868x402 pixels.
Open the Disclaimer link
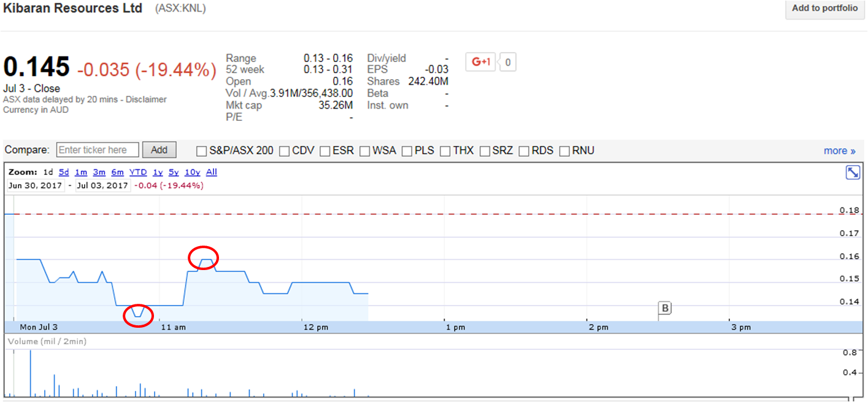146,99
